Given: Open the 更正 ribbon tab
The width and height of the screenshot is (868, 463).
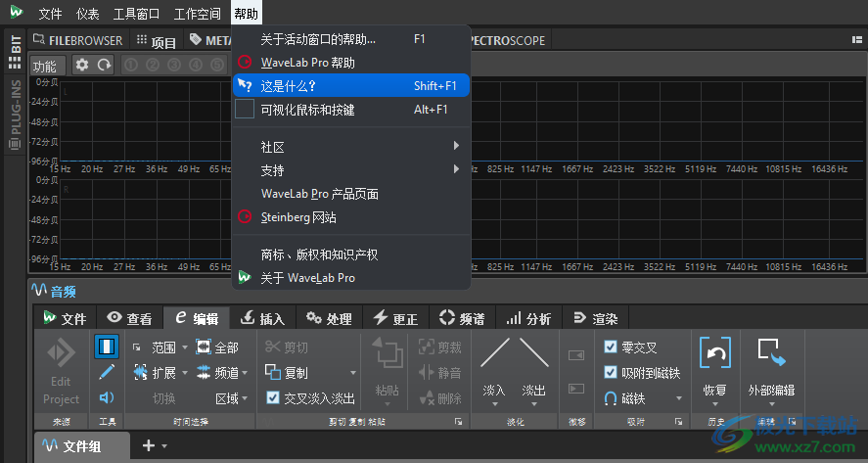Looking at the screenshot, I should click(395, 318).
